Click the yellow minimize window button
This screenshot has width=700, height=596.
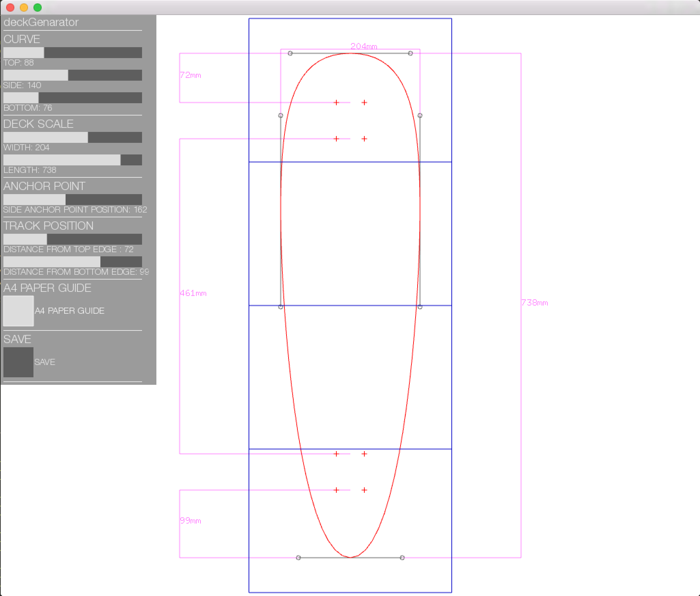24,7
